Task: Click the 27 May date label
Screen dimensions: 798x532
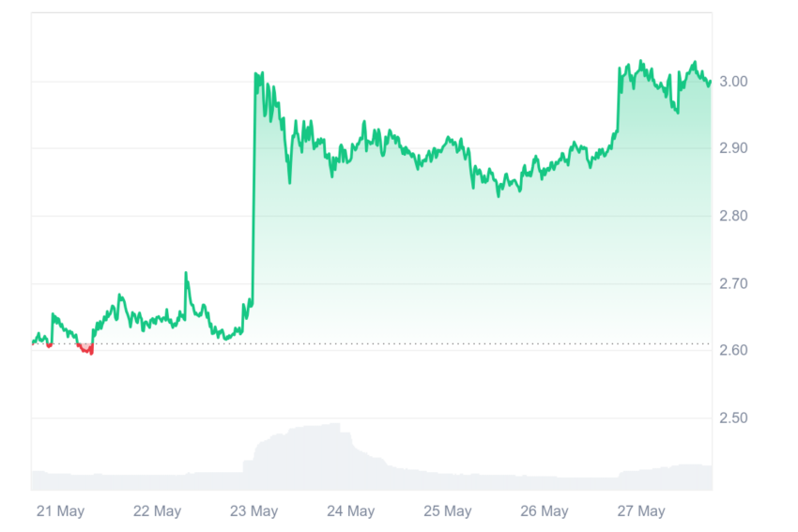Action: coord(640,510)
